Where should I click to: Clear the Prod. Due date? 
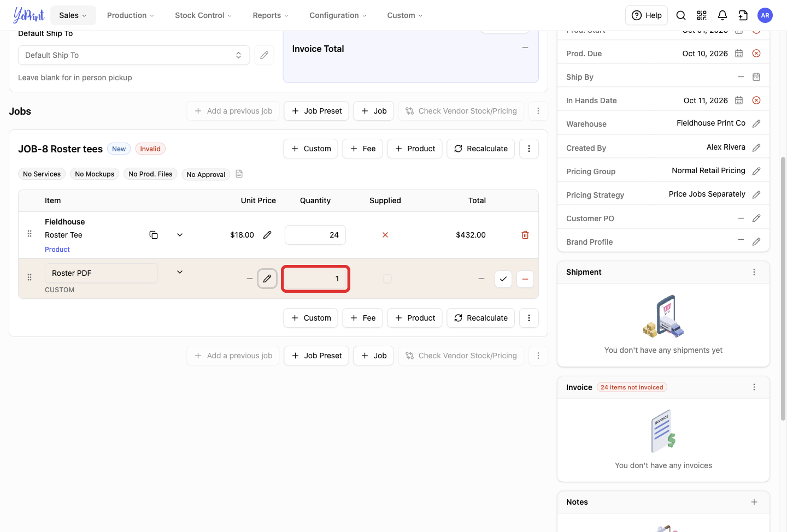tap(756, 54)
